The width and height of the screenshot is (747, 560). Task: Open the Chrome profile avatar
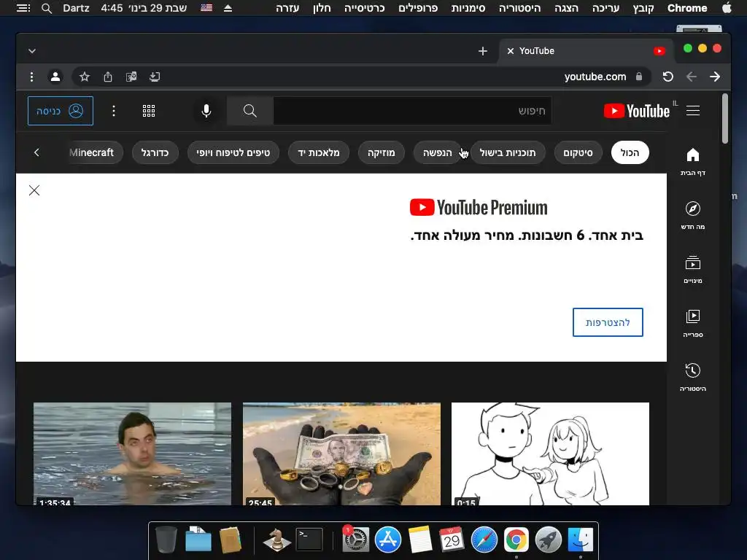point(55,77)
